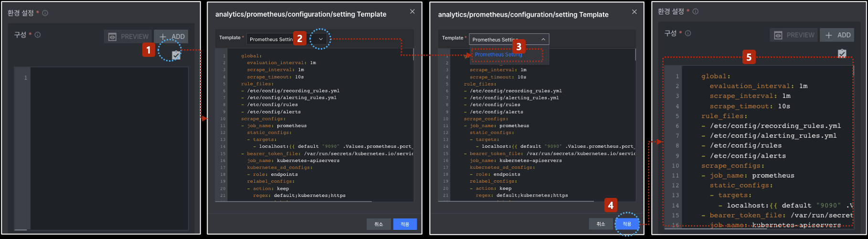Image resolution: width=868 pixels, height=239 pixels.
Task: Click 'job_name: prometheus' in open-dropdown dialog
Action: click(499, 126)
